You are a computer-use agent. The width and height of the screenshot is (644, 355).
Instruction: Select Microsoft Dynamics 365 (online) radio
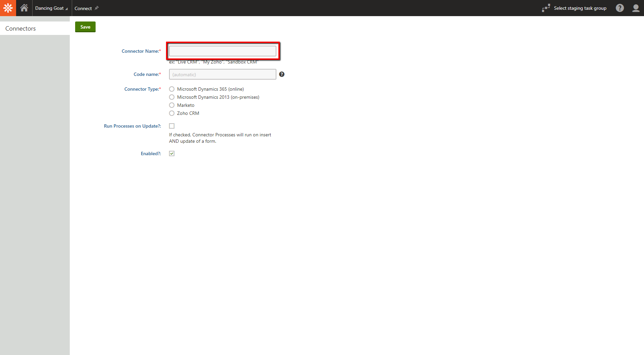pos(172,89)
